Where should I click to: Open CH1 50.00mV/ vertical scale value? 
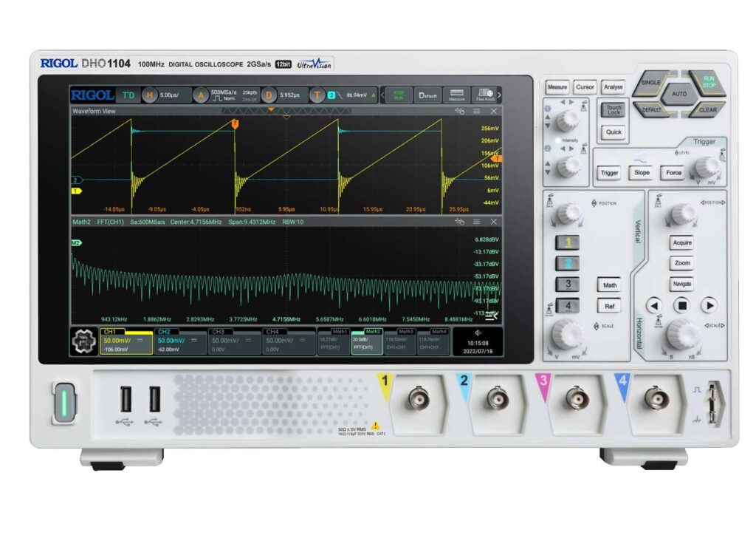point(117,341)
